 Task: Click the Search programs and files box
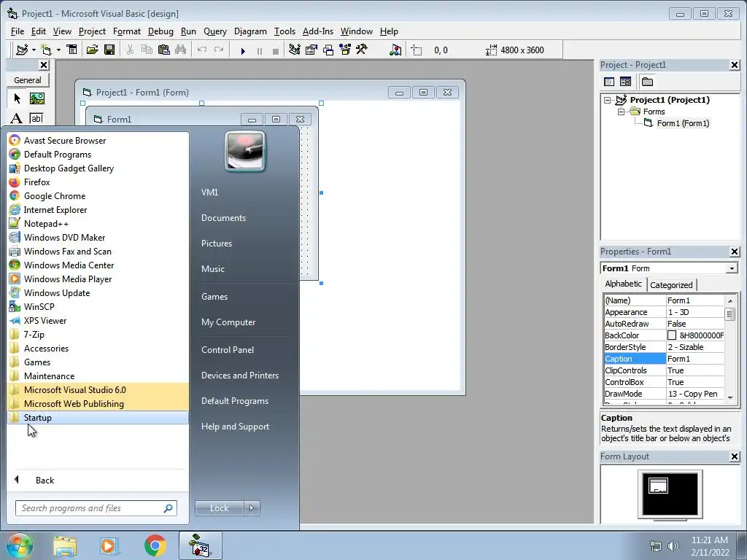click(96, 508)
